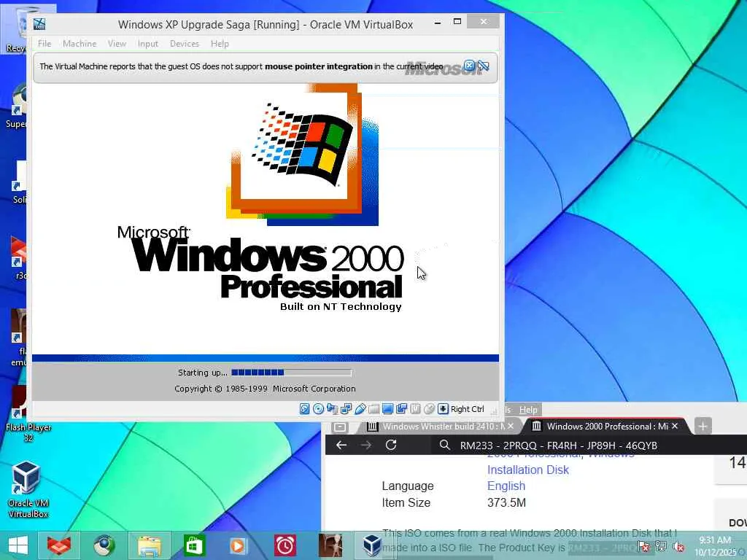Open File Explorer from the taskbar
The image size is (747, 560).
coord(149,545)
